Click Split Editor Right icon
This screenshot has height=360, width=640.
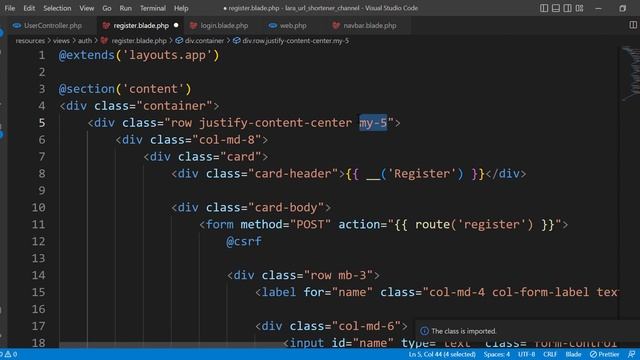point(633,25)
